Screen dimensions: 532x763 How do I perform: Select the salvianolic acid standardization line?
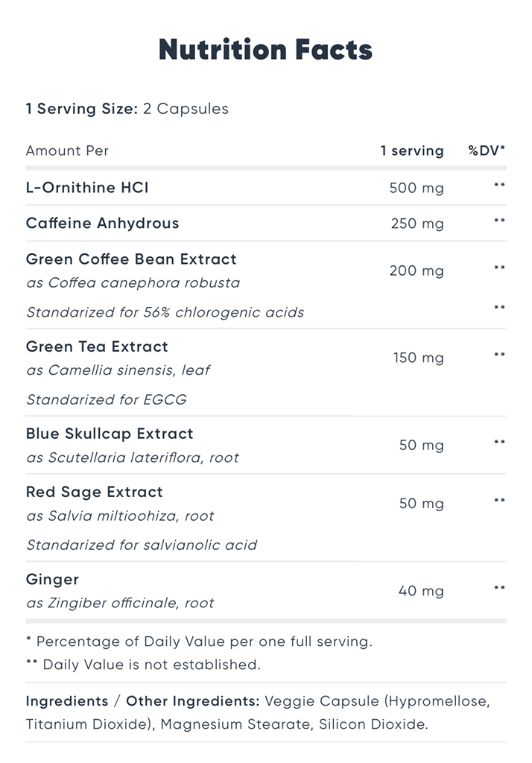tap(142, 545)
